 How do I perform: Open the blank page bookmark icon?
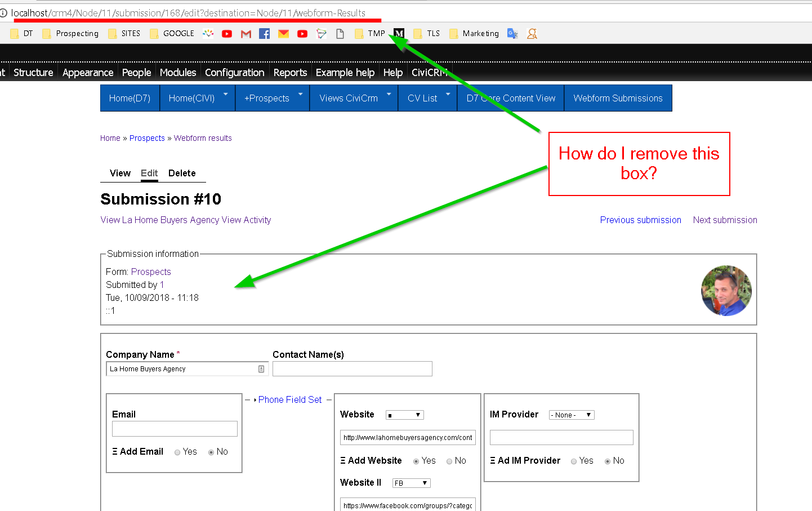tap(340, 34)
